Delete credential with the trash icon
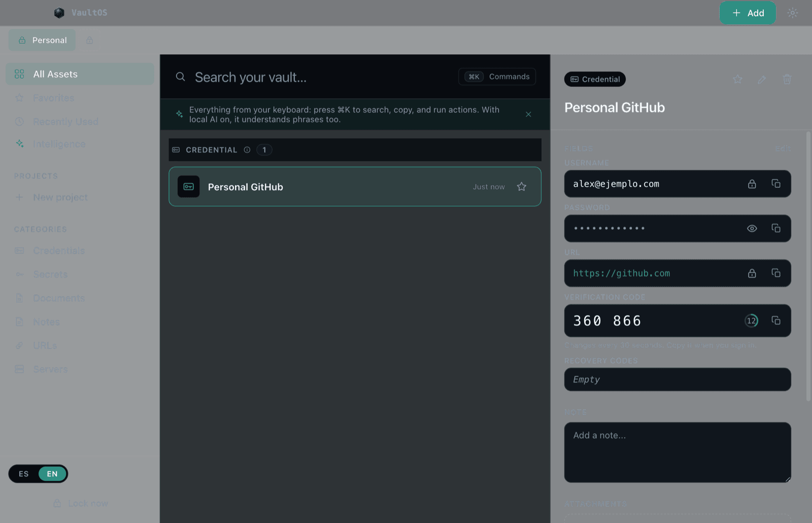 tap(787, 79)
